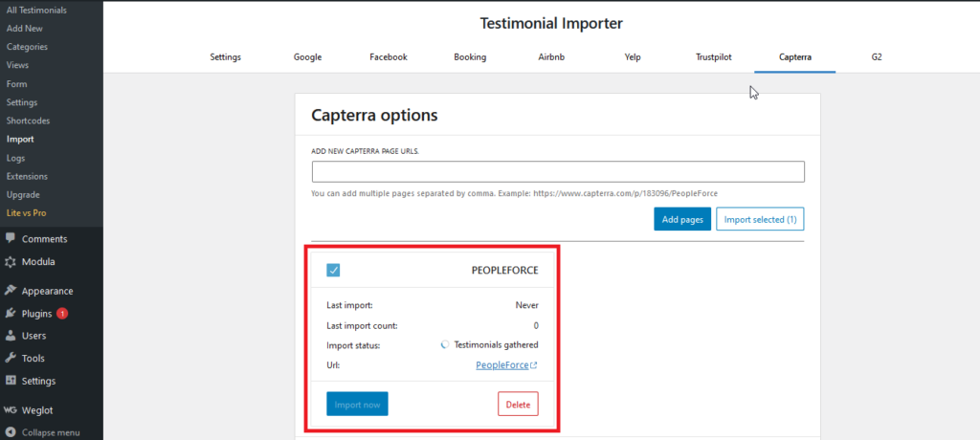Click the Testimonial Importer page title
980x440 pixels.
tap(551, 24)
